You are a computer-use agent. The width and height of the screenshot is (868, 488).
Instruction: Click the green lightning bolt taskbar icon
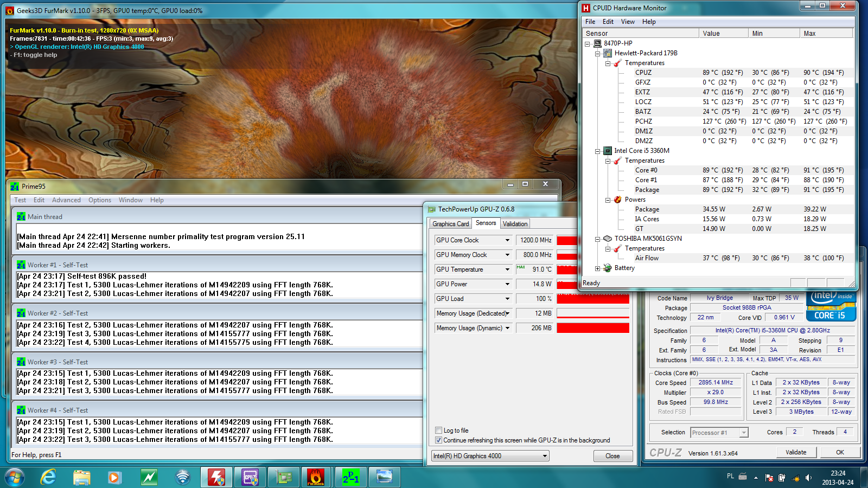[149, 477]
